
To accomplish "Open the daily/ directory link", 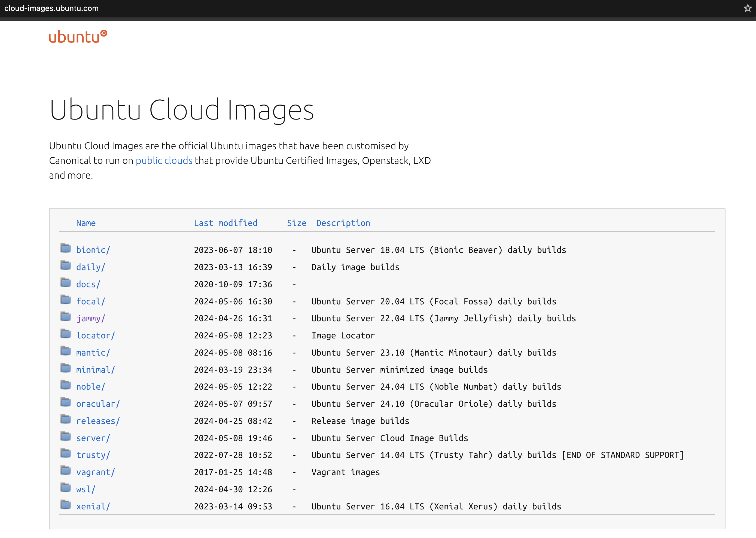I will (91, 267).
